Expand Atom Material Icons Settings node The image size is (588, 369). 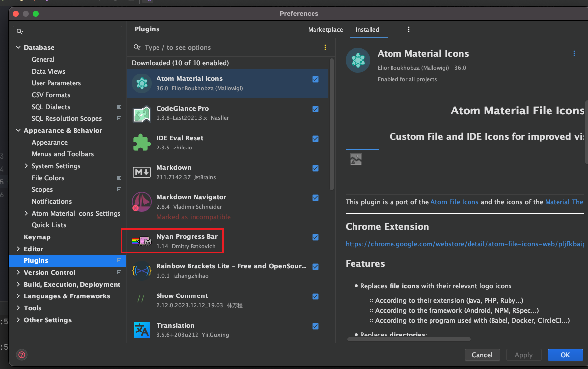(x=26, y=213)
